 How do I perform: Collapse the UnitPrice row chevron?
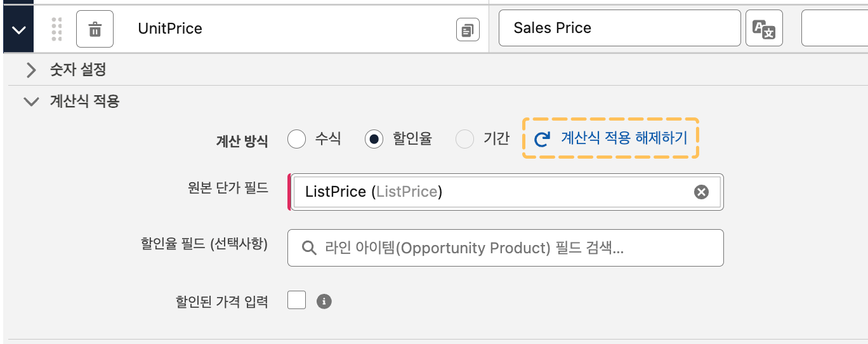(x=19, y=29)
